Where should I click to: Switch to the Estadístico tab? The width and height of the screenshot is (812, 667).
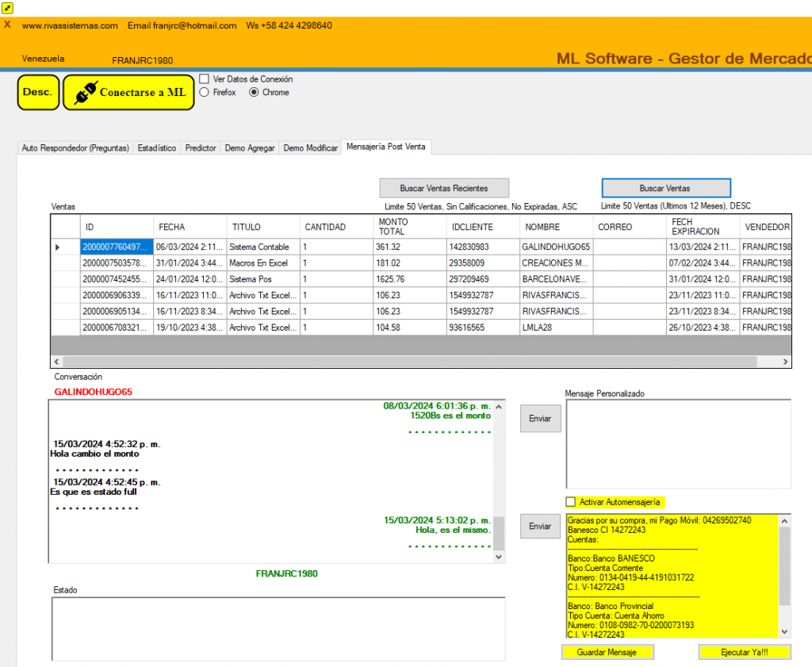click(x=156, y=147)
